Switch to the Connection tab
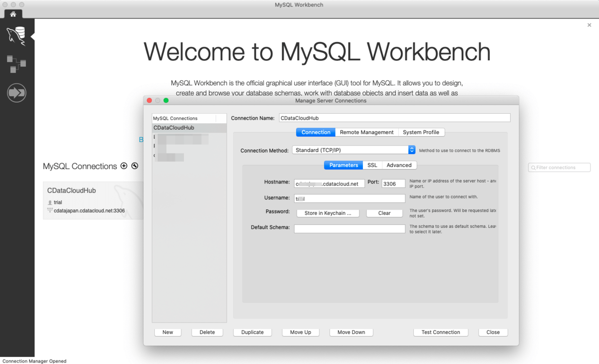The height and width of the screenshot is (364, 599). 316,132
